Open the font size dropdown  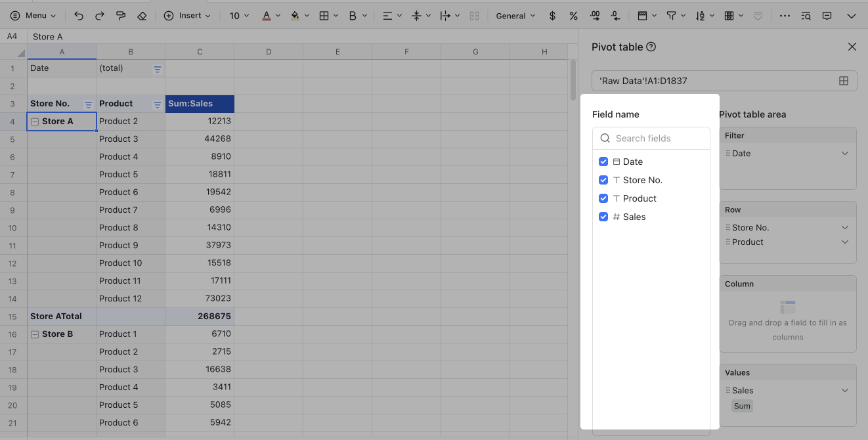pyautogui.click(x=238, y=15)
